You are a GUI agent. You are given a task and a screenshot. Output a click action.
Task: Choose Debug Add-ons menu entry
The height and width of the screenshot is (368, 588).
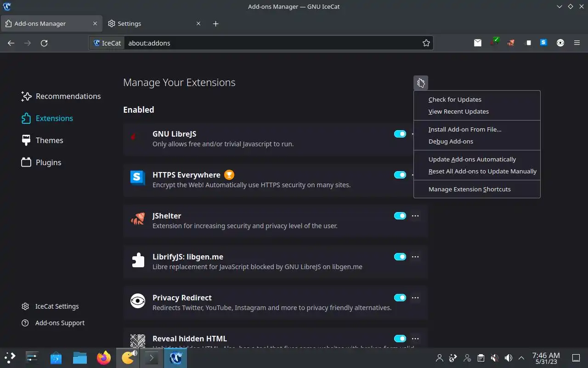pos(477,141)
